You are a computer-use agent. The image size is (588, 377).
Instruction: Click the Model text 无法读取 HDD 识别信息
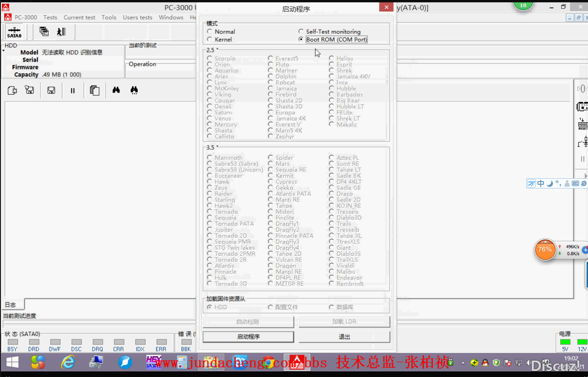pyautogui.click(x=72, y=52)
